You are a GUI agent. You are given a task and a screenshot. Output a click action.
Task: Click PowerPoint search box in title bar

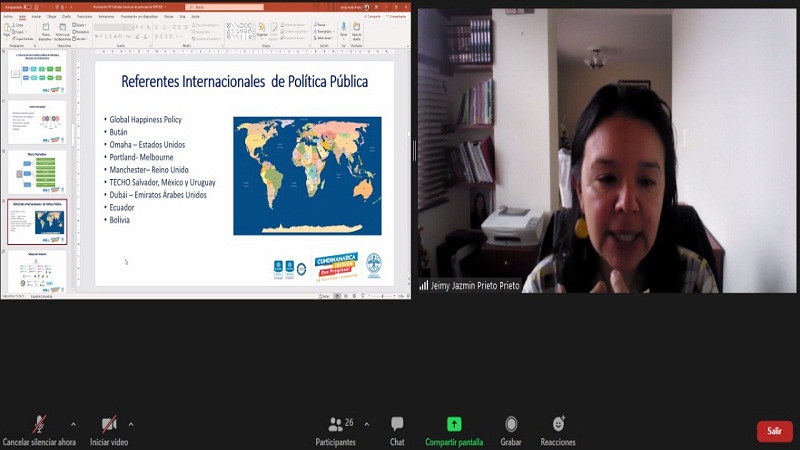pyautogui.click(x=224, y=7)
